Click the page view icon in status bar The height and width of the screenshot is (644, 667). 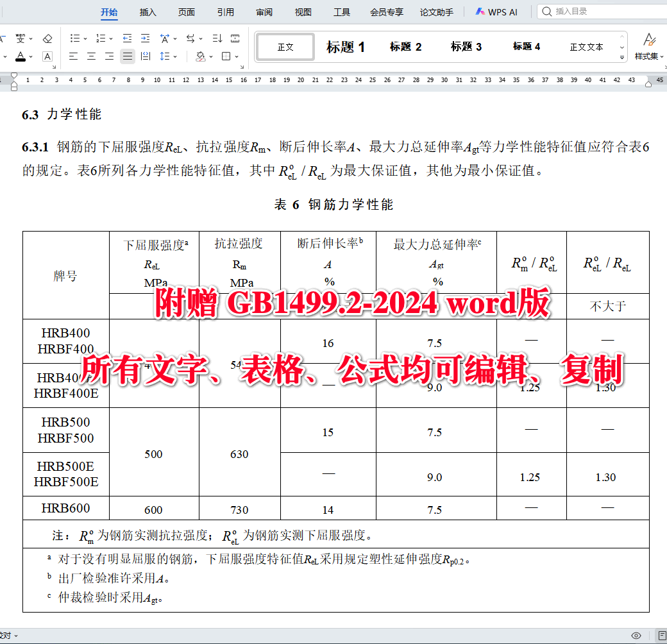tap(663, 636)
